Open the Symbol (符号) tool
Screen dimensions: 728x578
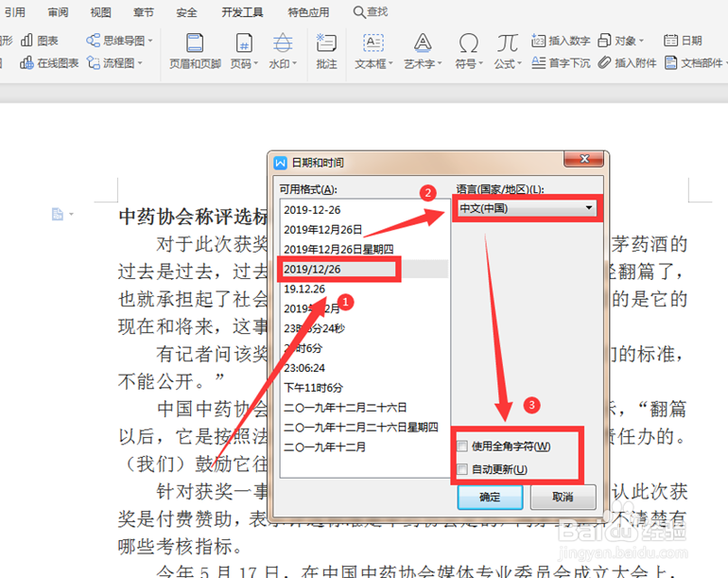click(468, 51)
